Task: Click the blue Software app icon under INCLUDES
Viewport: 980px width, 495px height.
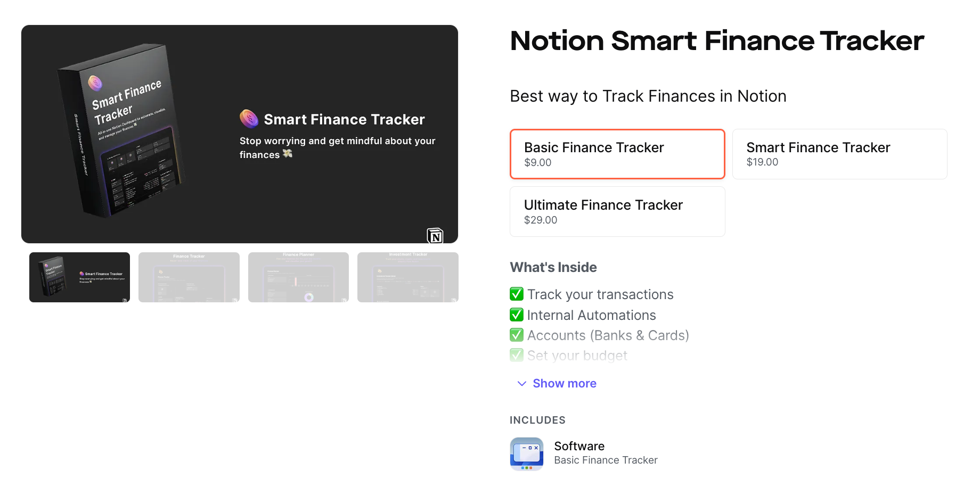Action: pyautogui.click(x=526, y=453)
